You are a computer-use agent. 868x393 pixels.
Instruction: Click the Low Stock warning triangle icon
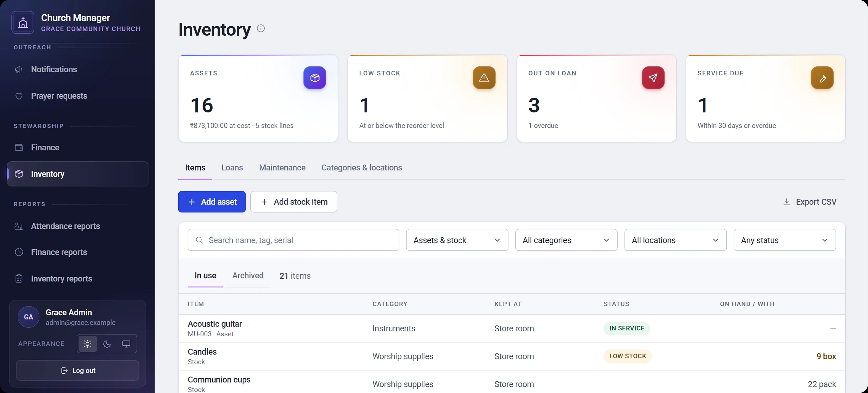[x=484, y=78]
